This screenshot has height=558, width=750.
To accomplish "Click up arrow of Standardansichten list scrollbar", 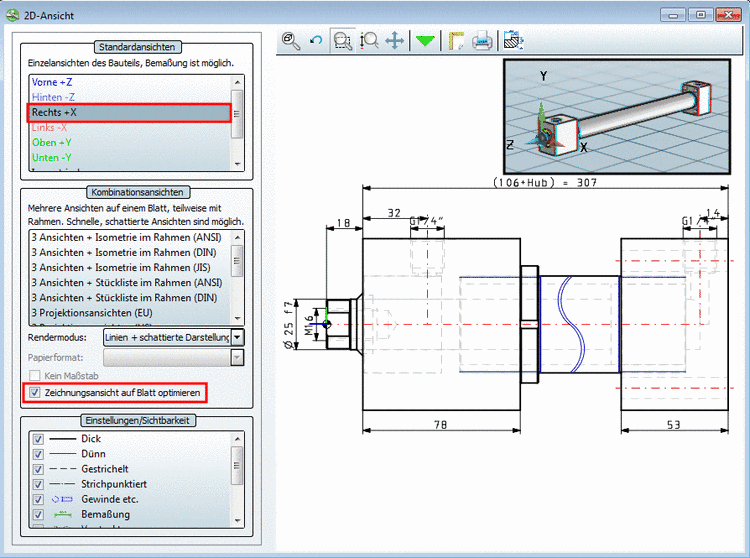I will (x=237, y=82).
